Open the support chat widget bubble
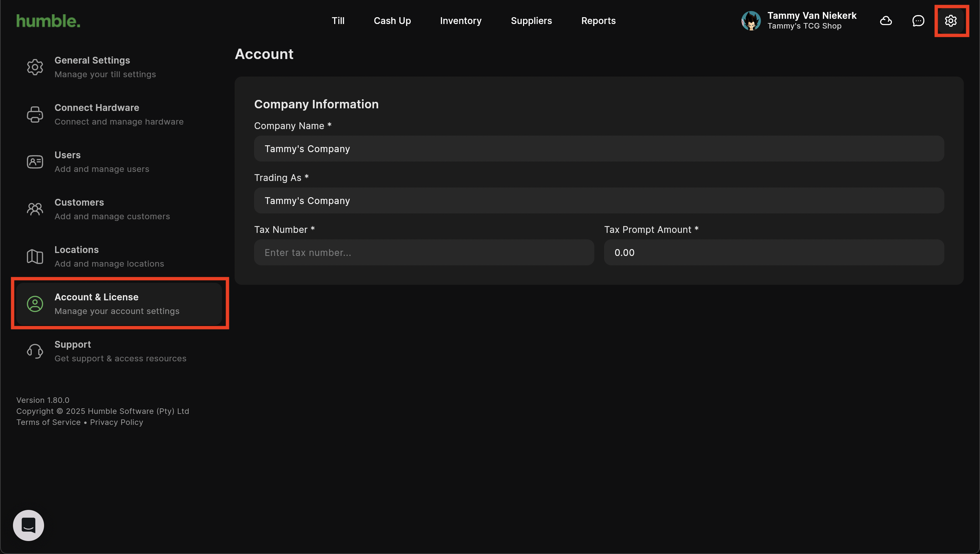Screen dimensions: 980x554 tap(29, 525)
